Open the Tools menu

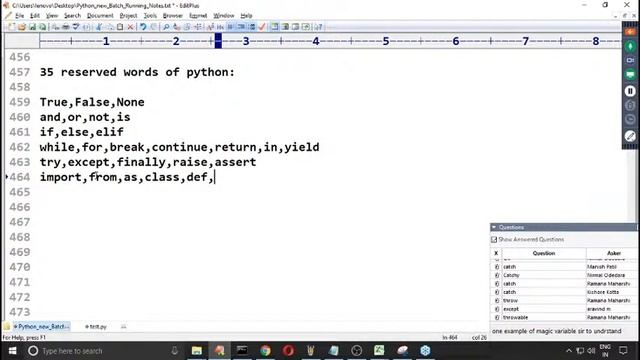(150, 16)
